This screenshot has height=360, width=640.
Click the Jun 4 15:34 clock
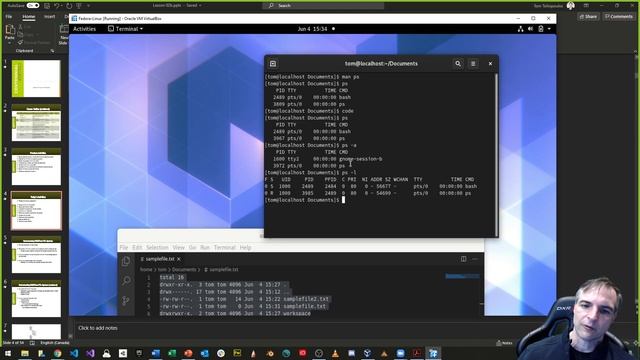313,29
